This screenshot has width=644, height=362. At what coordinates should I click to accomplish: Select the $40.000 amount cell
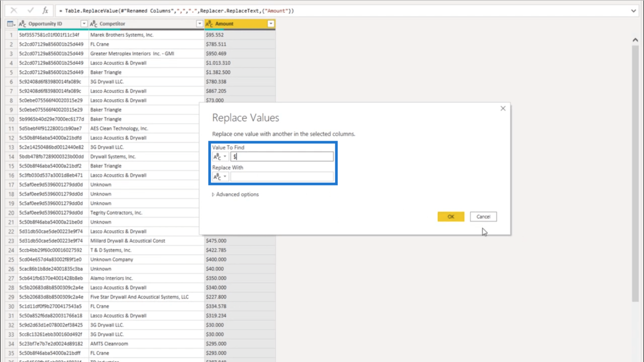(x=240, y=269)
